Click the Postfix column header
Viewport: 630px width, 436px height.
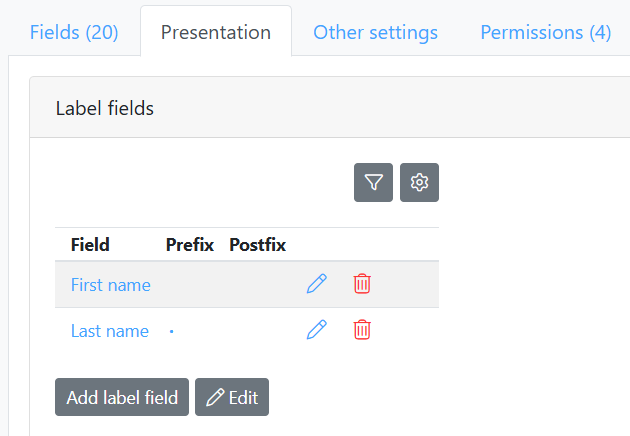tap(257, 245)
